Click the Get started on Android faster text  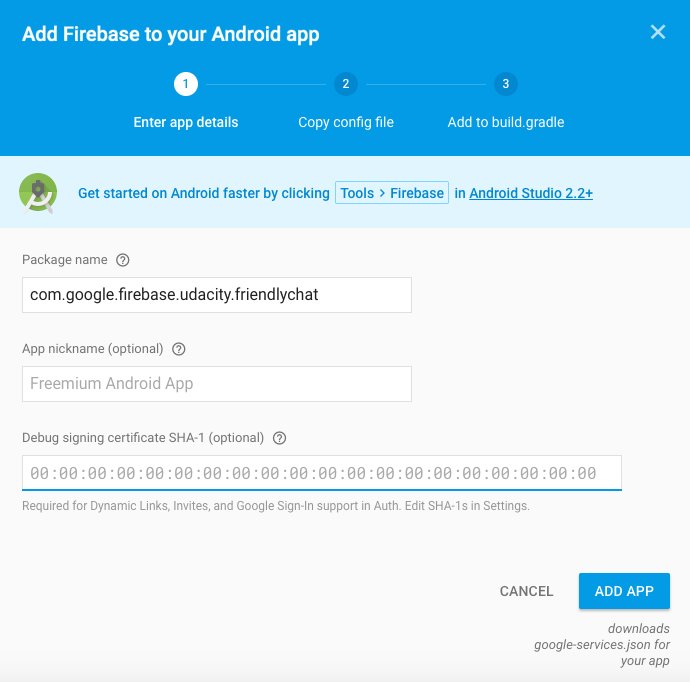[x=204, y=193]
